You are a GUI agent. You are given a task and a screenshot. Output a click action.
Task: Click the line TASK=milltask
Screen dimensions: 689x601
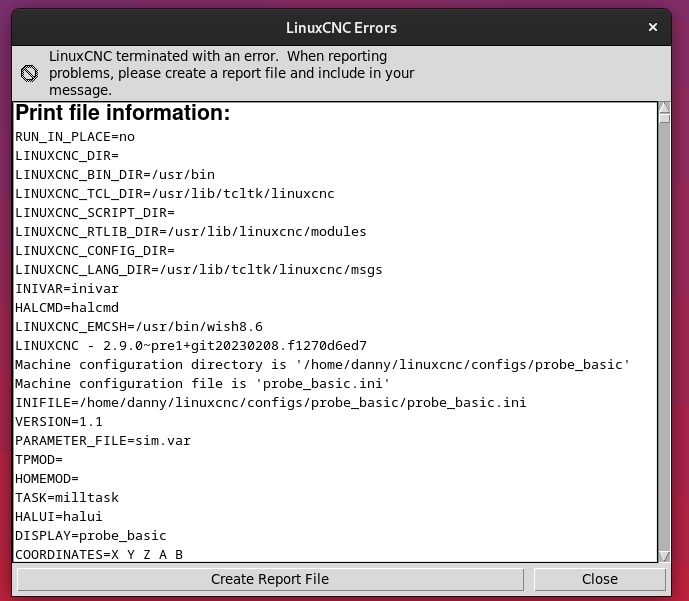(x=67, y=497)
